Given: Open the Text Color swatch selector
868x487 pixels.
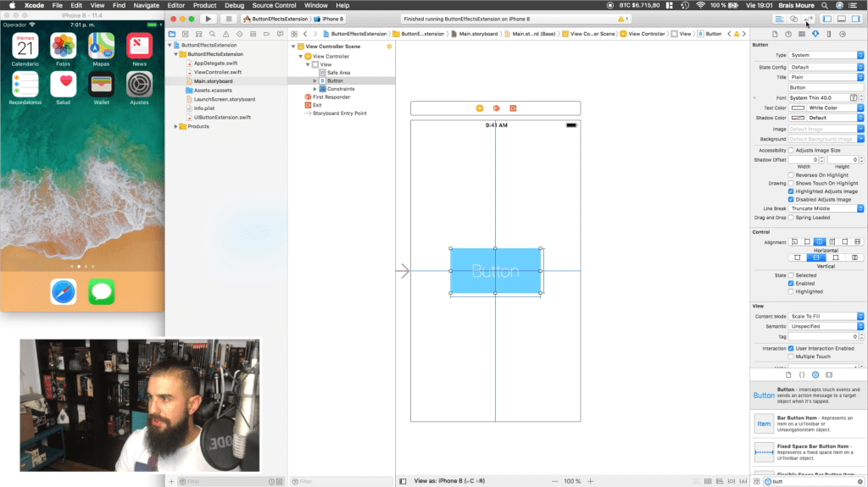Looking at the screenshot, I should [x=798, y=108].
